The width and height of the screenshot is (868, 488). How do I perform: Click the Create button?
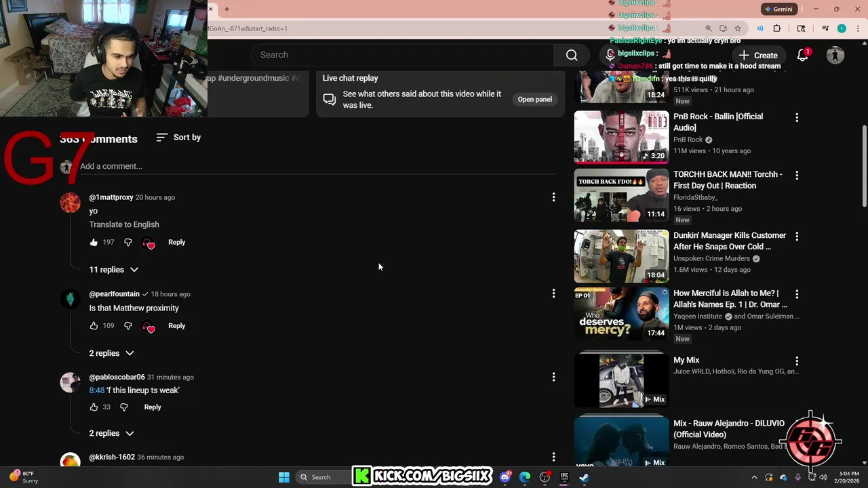click(758, 56)
